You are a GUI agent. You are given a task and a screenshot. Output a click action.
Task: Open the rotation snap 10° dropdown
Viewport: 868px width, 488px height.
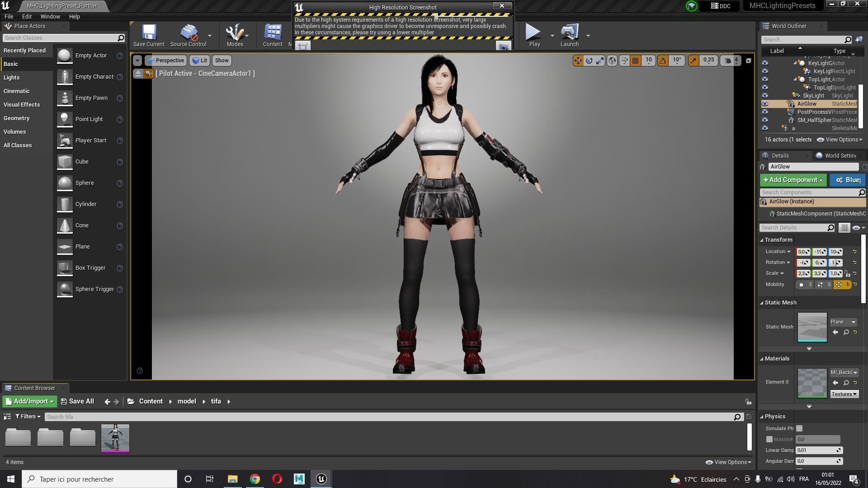tap(677, 61)
